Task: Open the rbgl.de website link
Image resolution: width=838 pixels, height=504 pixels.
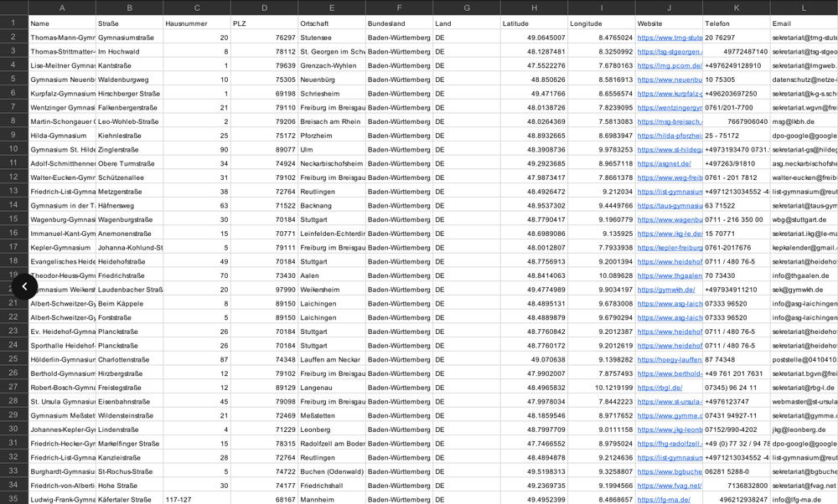Action: point(660,388)
